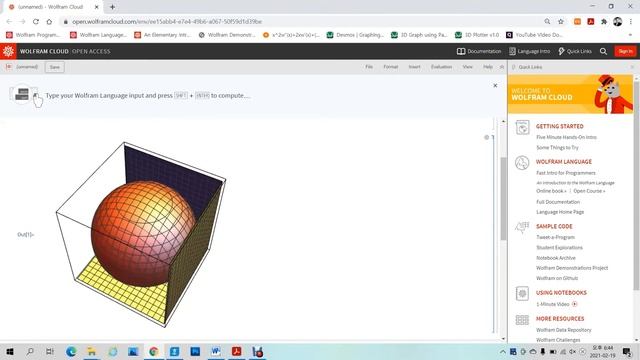Open Language Intro in the header

529,51
